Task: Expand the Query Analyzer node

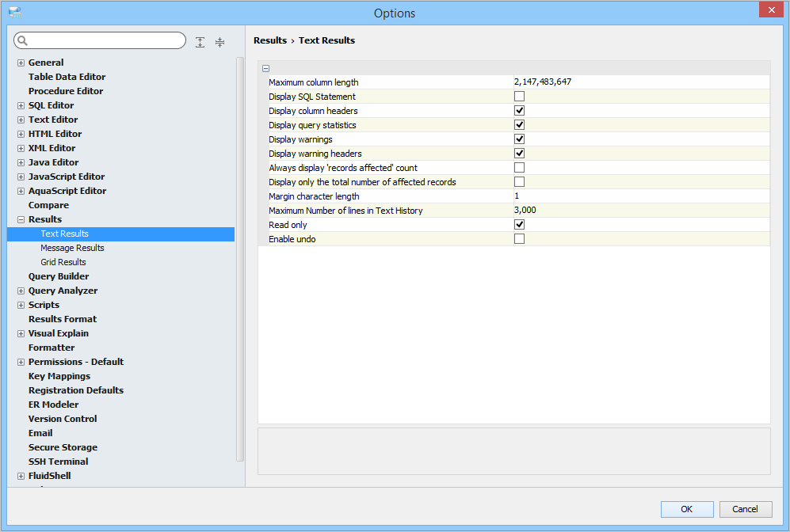Action: click(21, 291)
